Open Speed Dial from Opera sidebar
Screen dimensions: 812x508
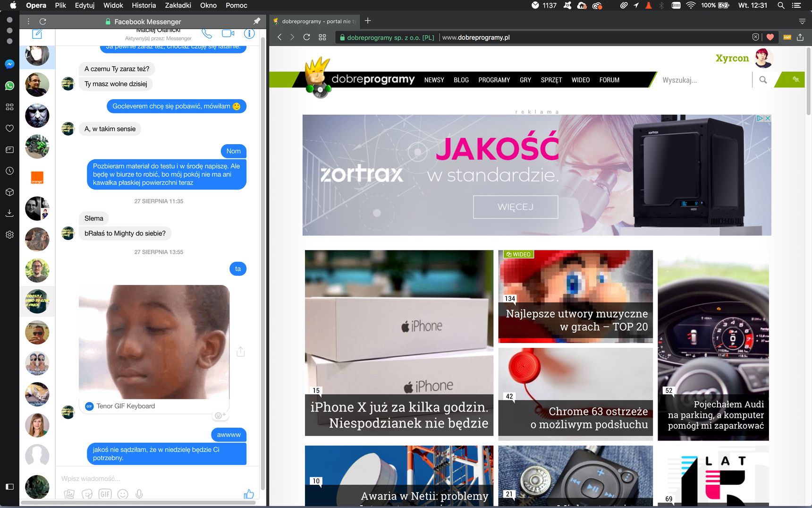coord(9,107)
